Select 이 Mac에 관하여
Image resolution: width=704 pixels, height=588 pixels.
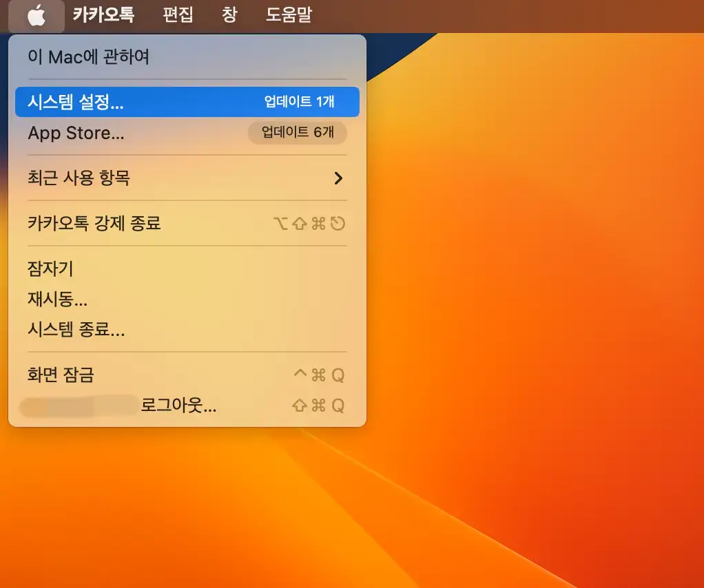pos(187,57)
